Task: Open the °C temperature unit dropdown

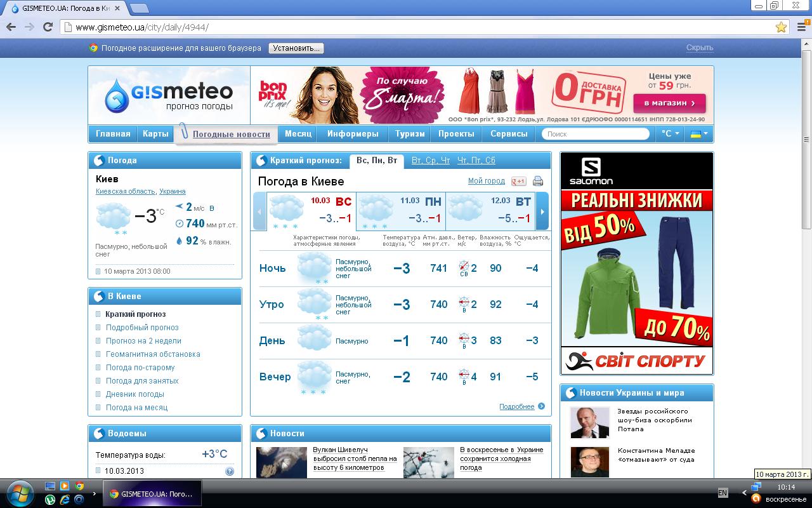Action: (671, 134)
